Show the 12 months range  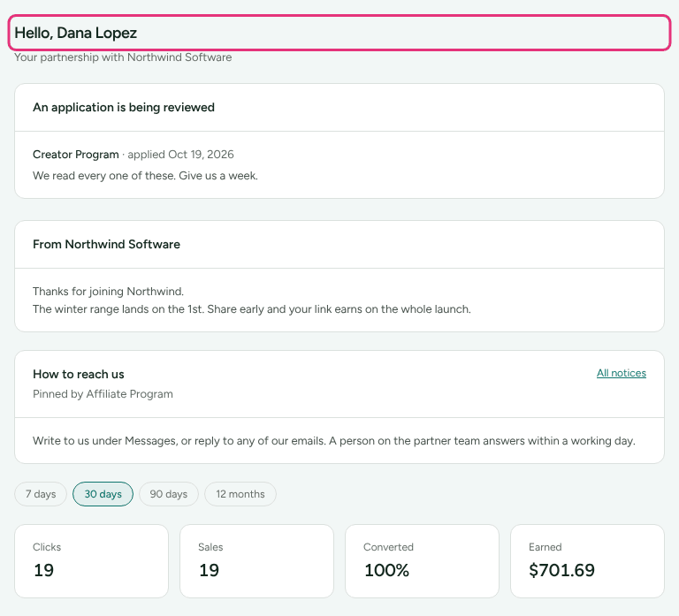[240, 494]
